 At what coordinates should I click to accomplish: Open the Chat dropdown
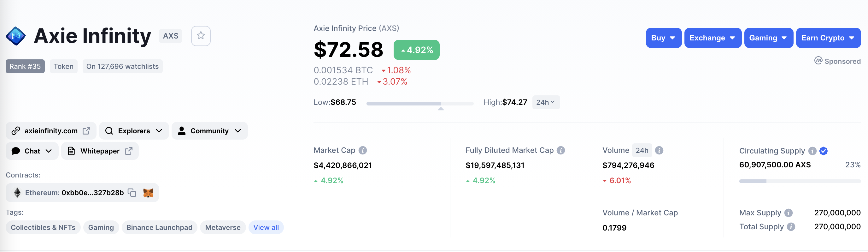pyautogui.click(x=32, y=151)
